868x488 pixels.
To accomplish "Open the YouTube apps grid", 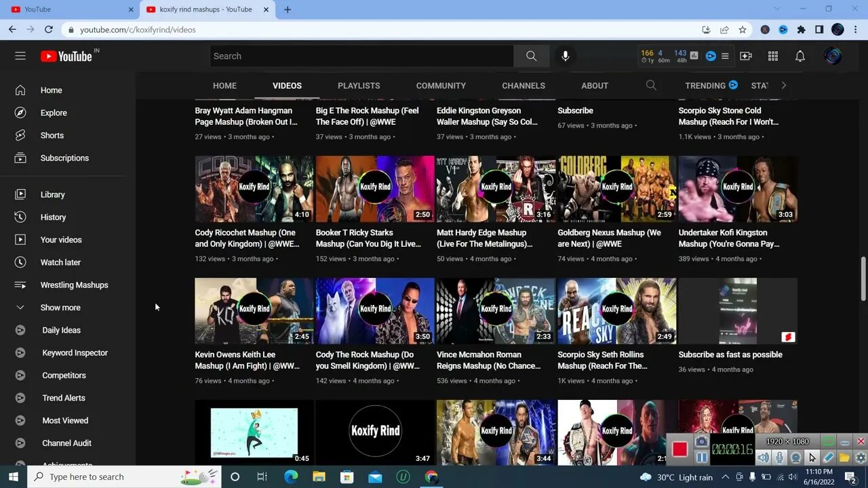I will point(773,56).
